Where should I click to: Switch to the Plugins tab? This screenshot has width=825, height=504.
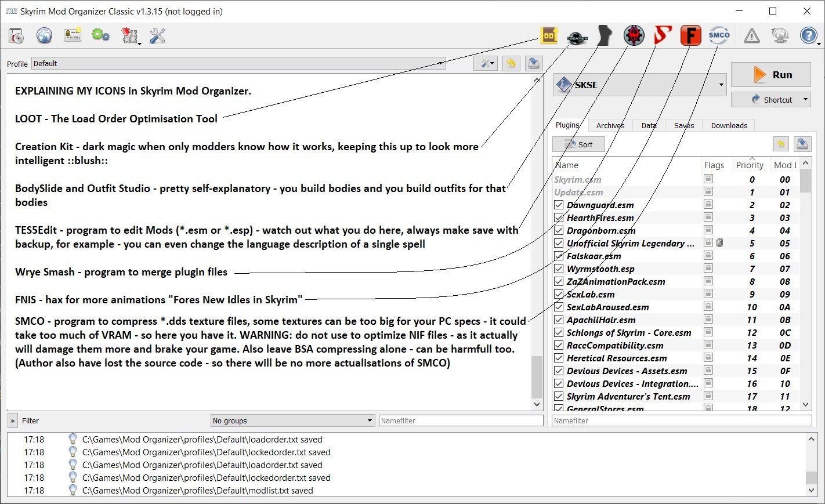click(567, 125)
